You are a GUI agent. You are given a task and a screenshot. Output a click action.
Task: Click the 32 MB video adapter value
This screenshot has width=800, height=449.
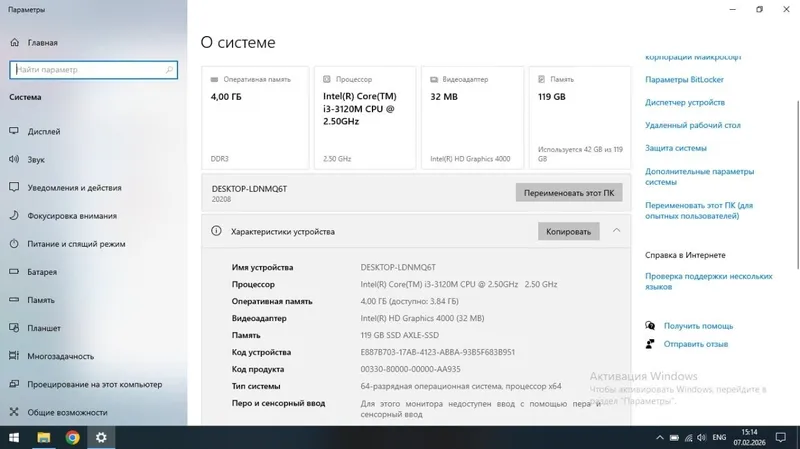pyautogui.click(x=444, y=96)
